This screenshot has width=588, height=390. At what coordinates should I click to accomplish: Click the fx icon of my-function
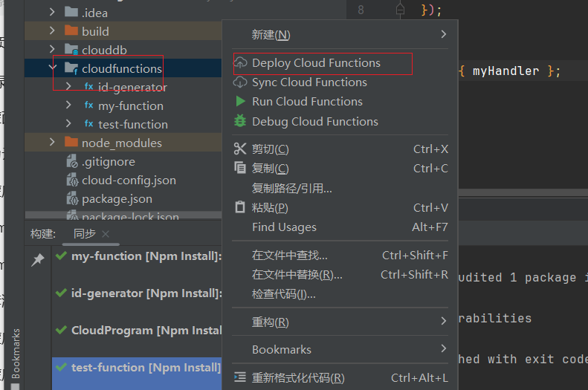[89, 105]
